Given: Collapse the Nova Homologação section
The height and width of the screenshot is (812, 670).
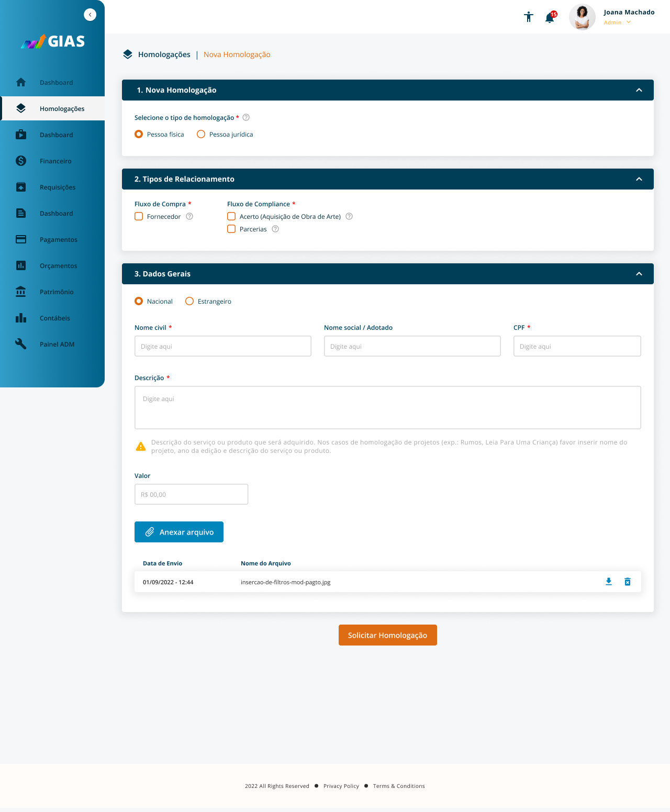Looking at the screenshot, I should coord(639,90).
